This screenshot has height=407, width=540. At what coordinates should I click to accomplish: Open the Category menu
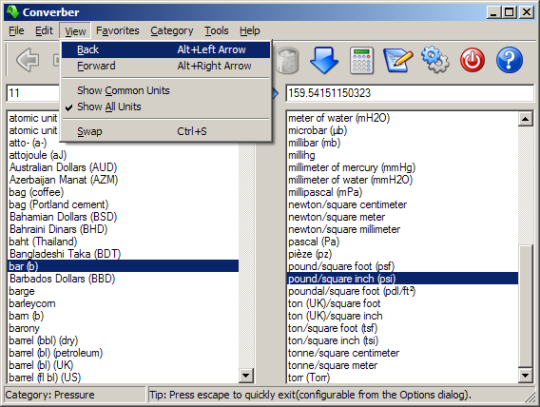pos(172,31)
